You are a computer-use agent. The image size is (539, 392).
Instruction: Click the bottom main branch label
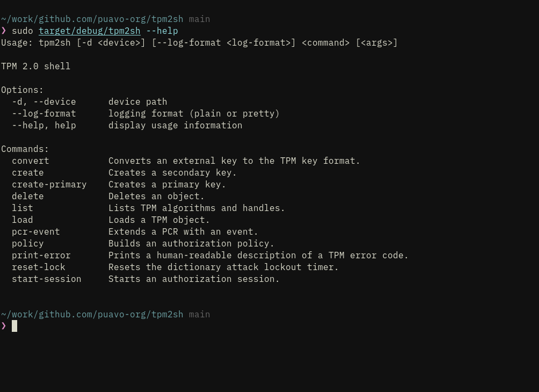[199, 315]
